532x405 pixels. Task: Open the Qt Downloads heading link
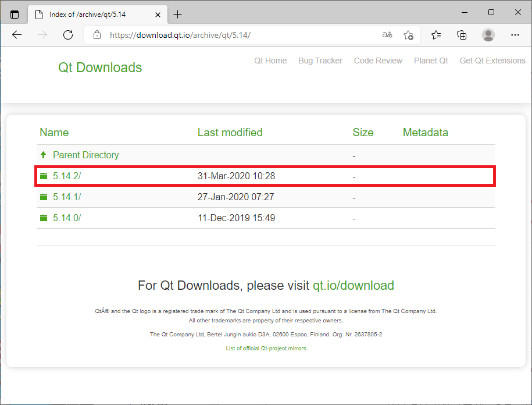point(100,67)
